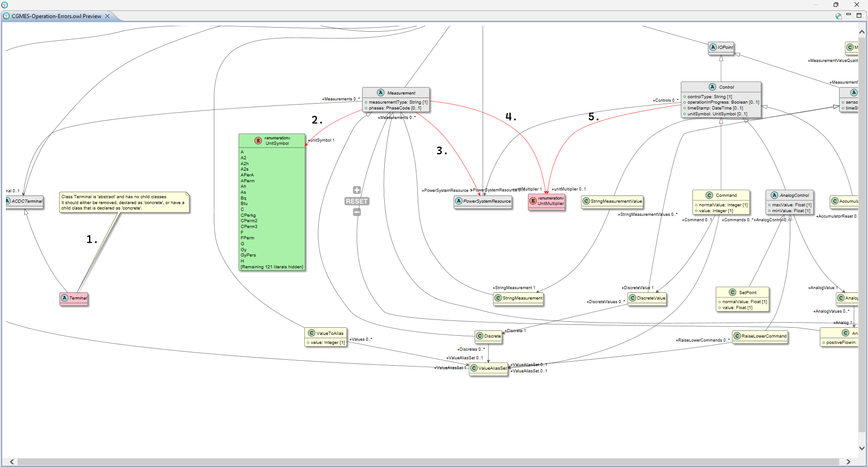
Task: Click the '+RaiseLowerCommands 0..*' label
Action: [703, 340]
